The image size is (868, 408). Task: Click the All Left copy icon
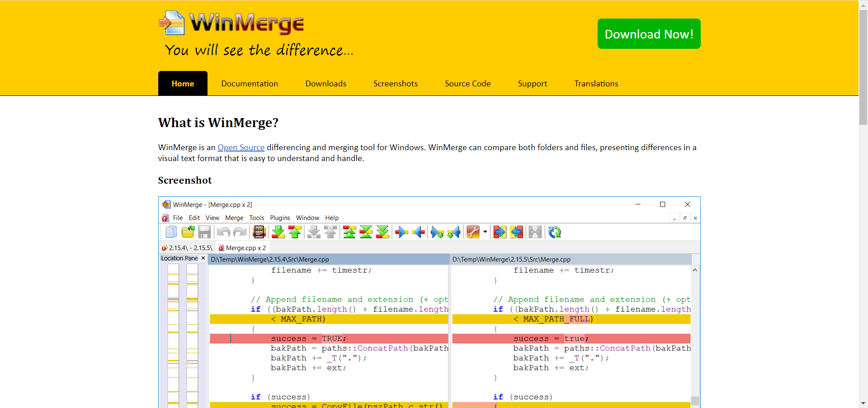point(516,232)
